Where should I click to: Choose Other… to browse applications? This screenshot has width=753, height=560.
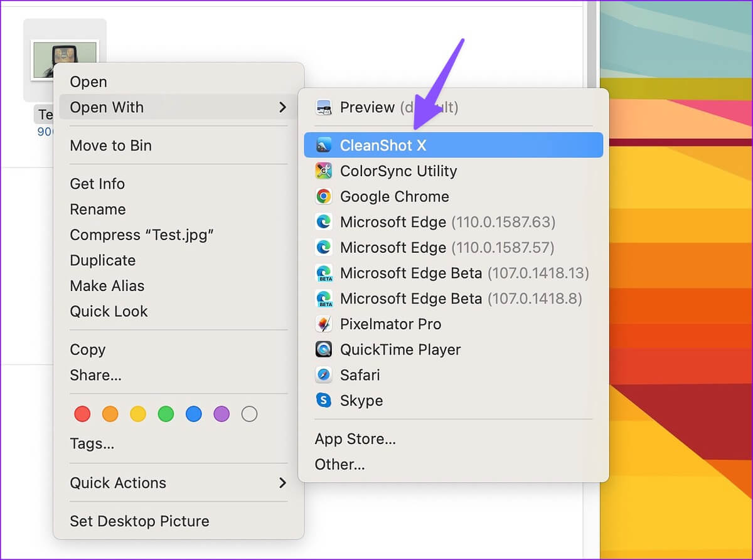pos(339,465)
